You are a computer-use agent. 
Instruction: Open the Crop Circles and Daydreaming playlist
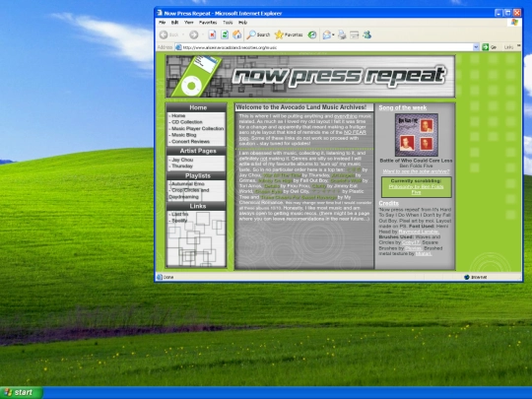click(189, 193)
